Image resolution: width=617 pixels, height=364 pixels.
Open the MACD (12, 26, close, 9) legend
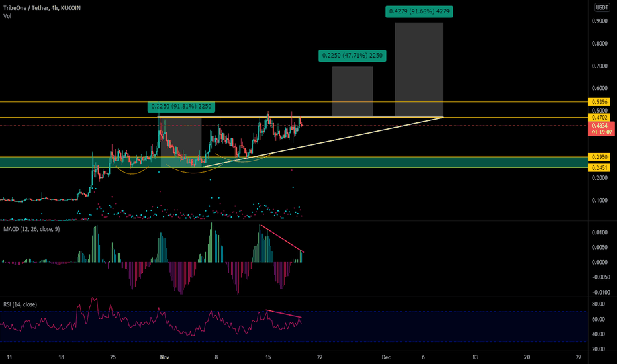pos(32,229)
